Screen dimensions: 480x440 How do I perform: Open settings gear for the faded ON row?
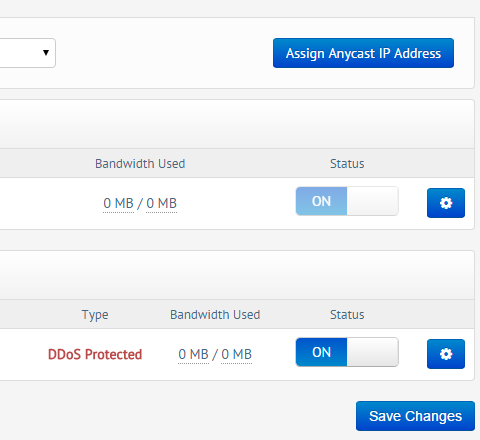[x=446, y=203]
